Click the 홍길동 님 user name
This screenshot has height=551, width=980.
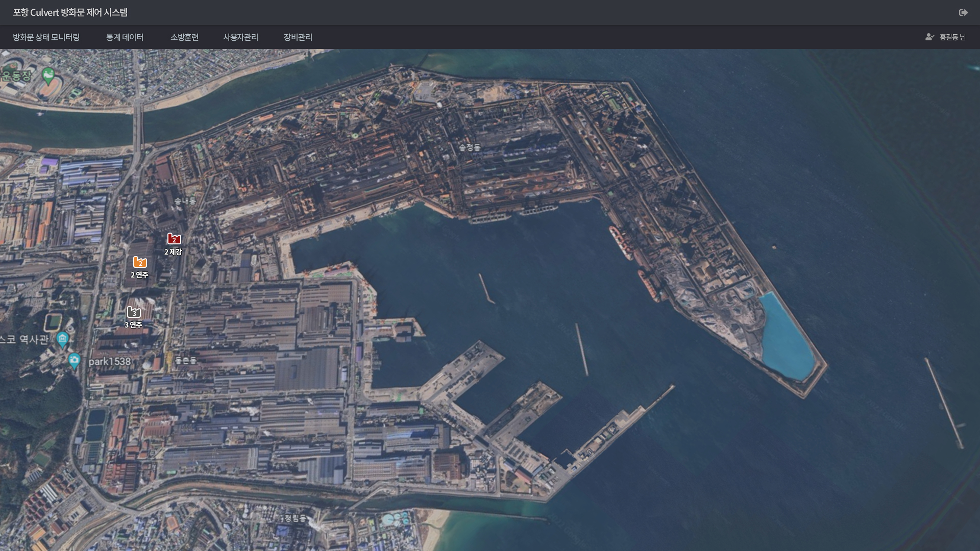tap(952, 37)
